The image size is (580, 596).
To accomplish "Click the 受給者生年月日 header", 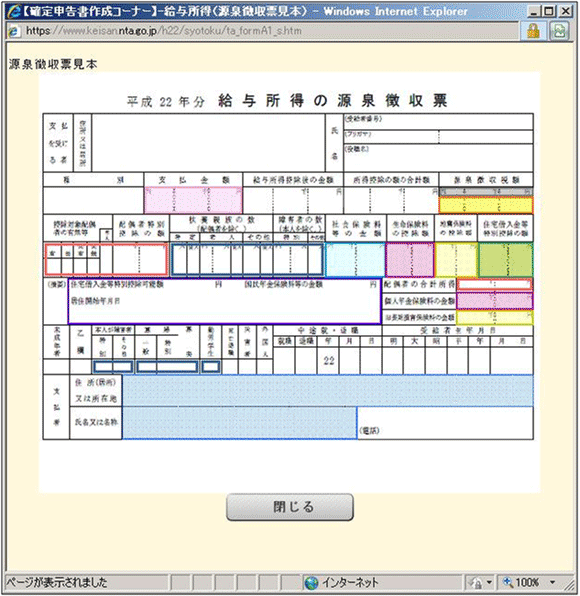I will [458, 330].
